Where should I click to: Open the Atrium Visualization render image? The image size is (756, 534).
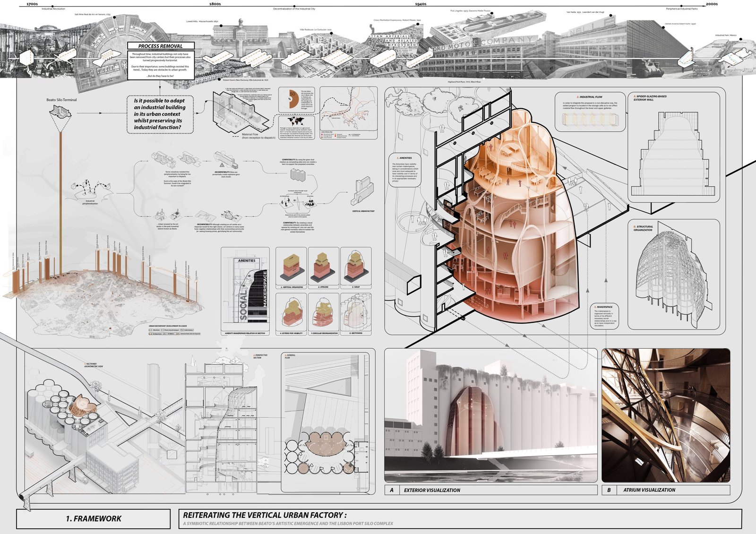tap(666, 416)
